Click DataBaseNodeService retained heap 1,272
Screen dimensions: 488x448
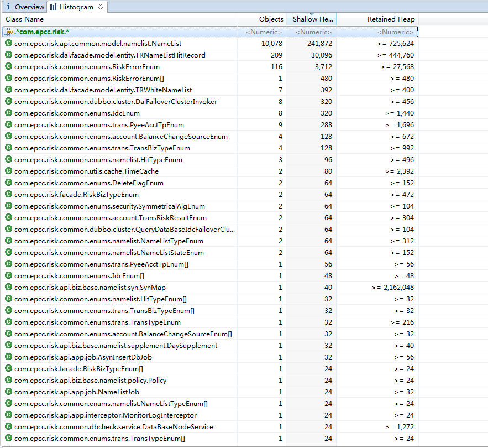(400, 427)
